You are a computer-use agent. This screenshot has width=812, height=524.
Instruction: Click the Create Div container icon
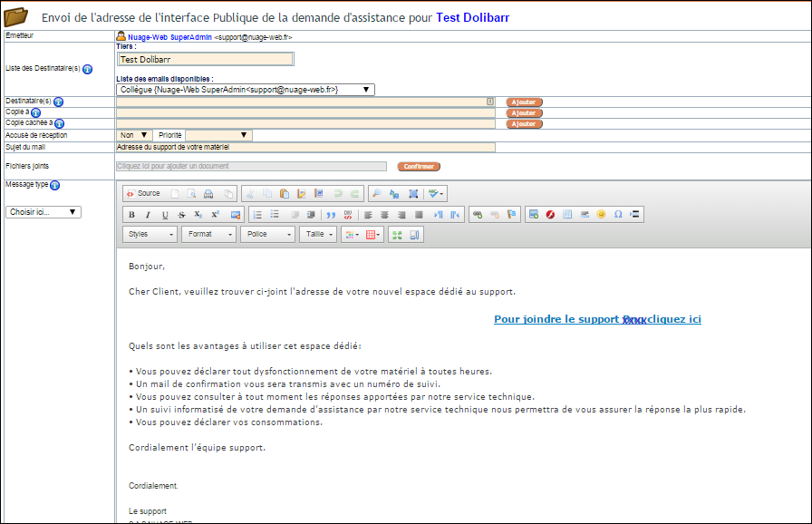348,214
